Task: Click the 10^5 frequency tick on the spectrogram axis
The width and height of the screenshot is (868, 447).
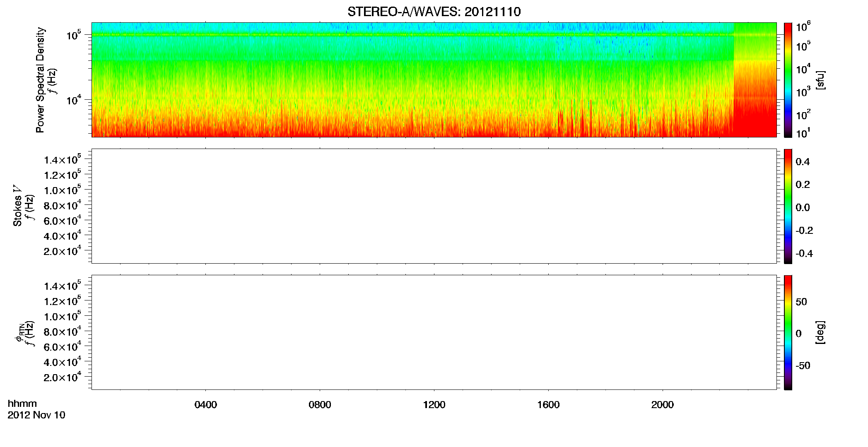Action: (74, 36)
